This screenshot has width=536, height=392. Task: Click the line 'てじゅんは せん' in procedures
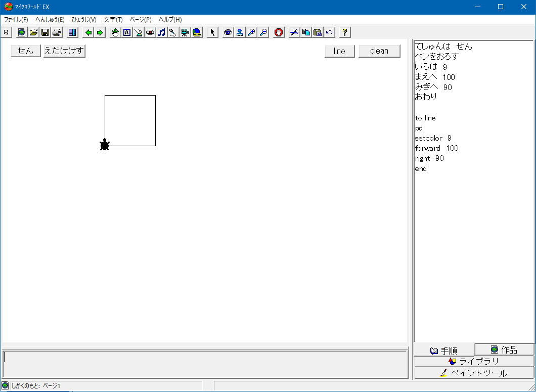coord(443,46)
